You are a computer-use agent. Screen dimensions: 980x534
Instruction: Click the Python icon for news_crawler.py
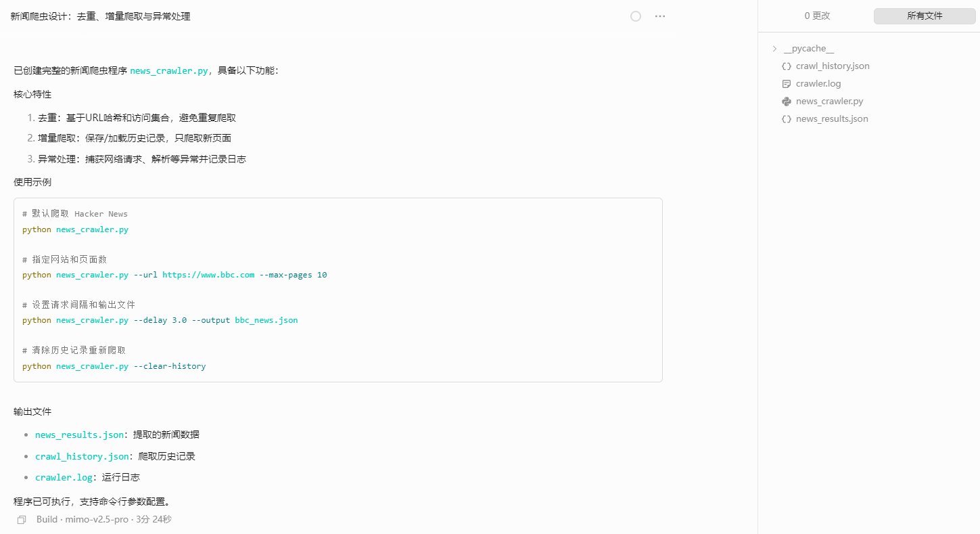[x=786, y=102]
